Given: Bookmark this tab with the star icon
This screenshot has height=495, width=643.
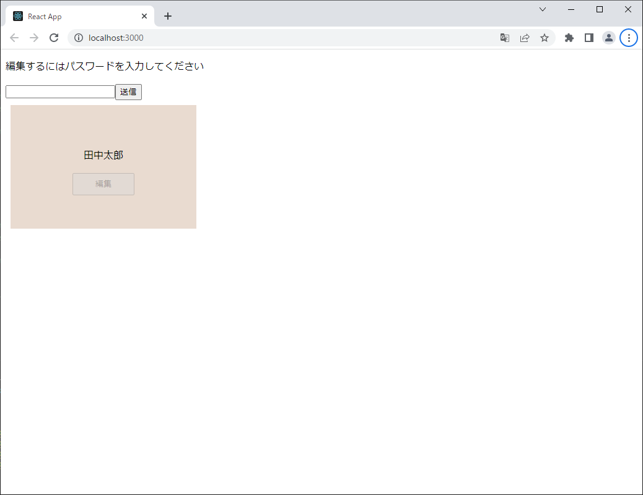Looking at the screenshot, I should click(x=544, y=38).
